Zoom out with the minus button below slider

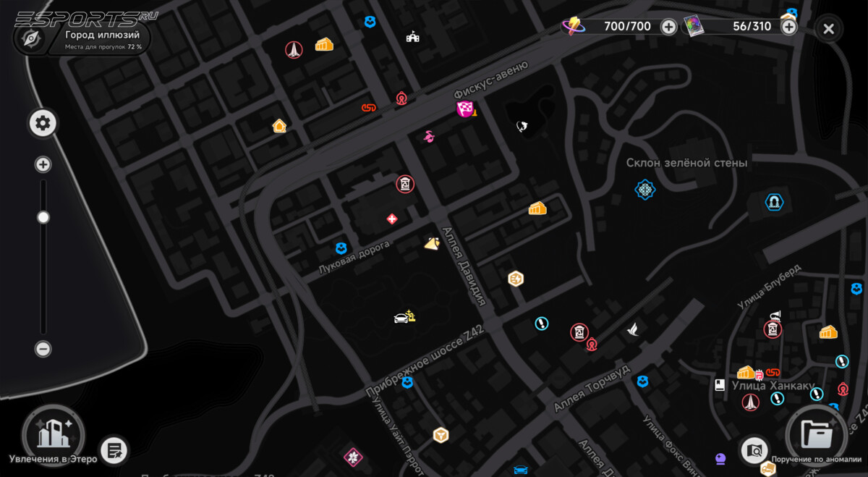(x=43, y=349)
